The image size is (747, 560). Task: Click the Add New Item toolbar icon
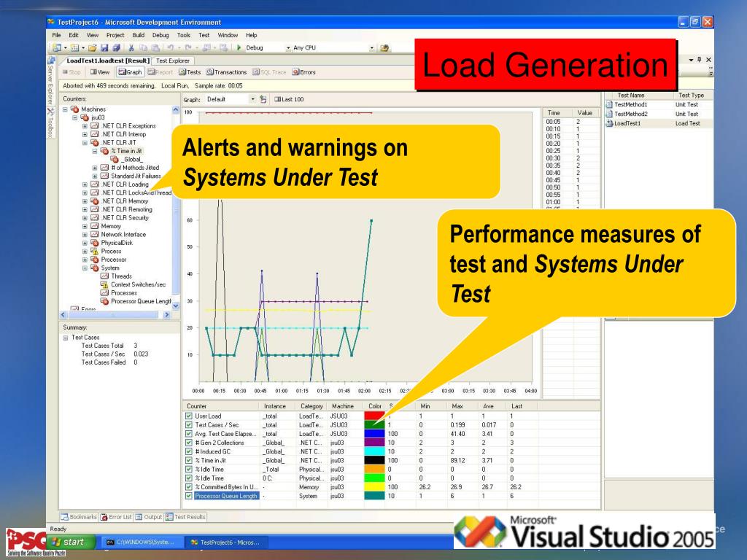click(75, 47)
